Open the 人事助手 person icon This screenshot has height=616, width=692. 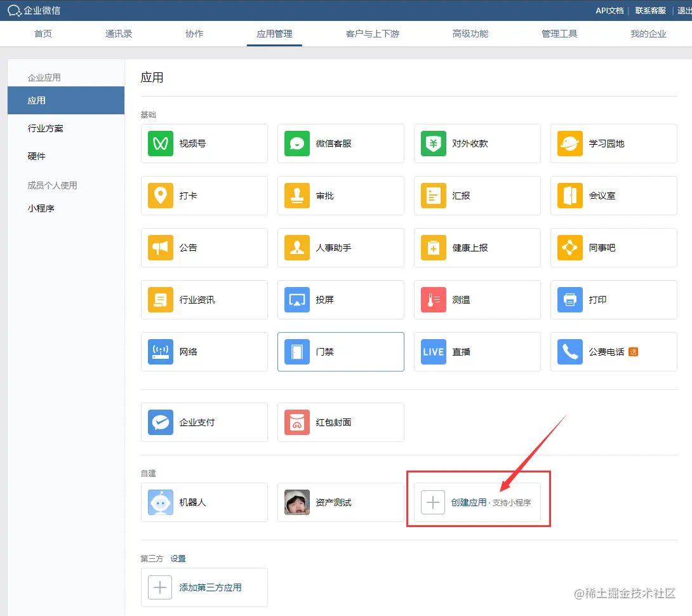pos(297,248)
